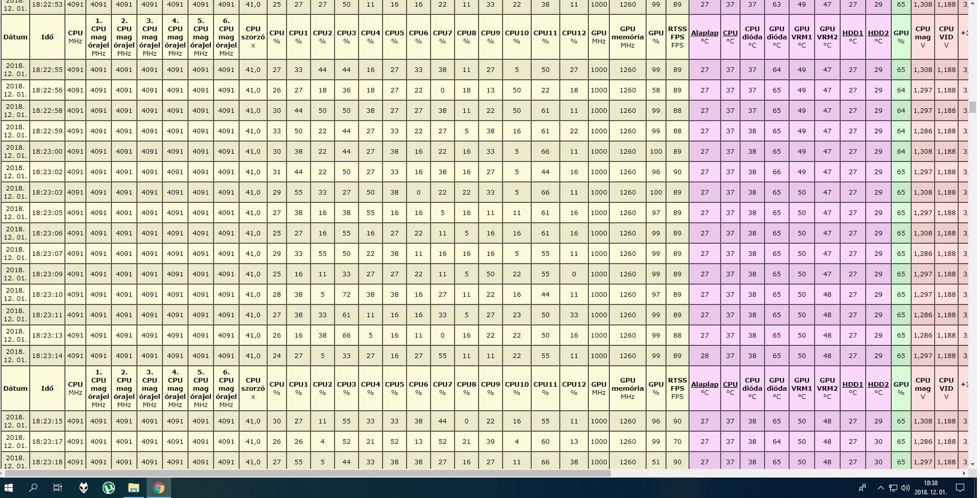Click the CPU12 header in lower header row

(574, 388)
